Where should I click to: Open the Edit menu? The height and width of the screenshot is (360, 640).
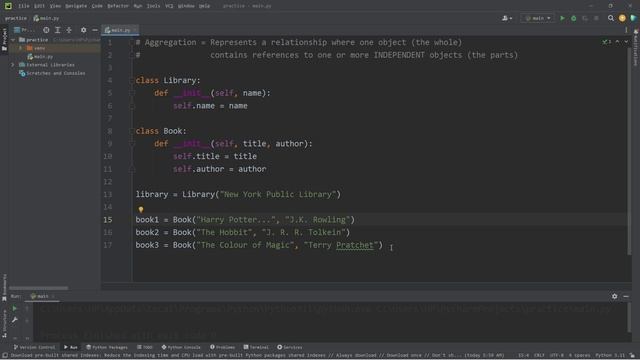click(x=39, y=6)
